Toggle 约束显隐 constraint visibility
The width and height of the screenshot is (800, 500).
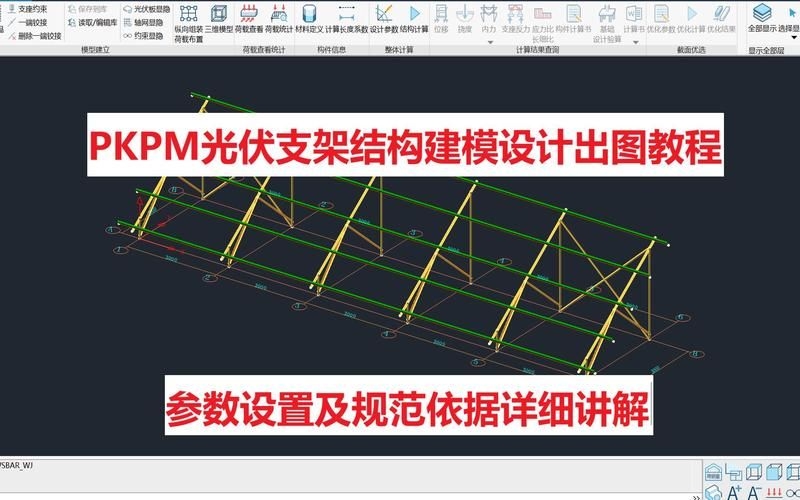coord(148,35)
